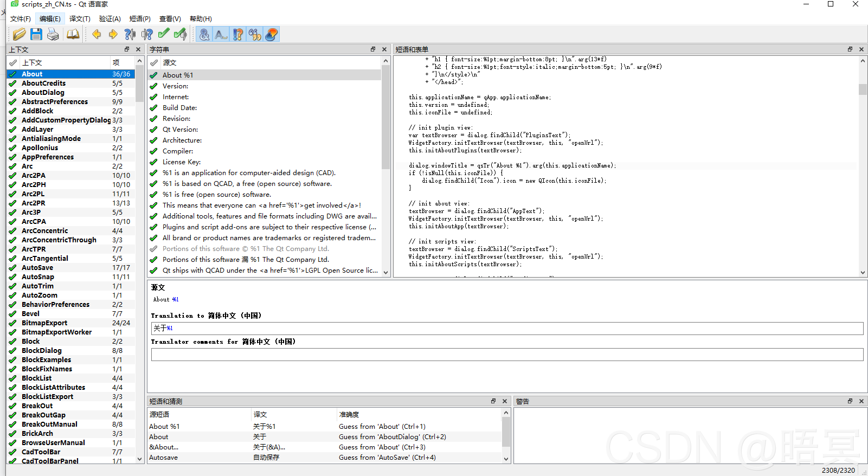Screen dimensions: 868x476
Task: Click the 源文 column header in strings list
Action: [x=271, y=62]
